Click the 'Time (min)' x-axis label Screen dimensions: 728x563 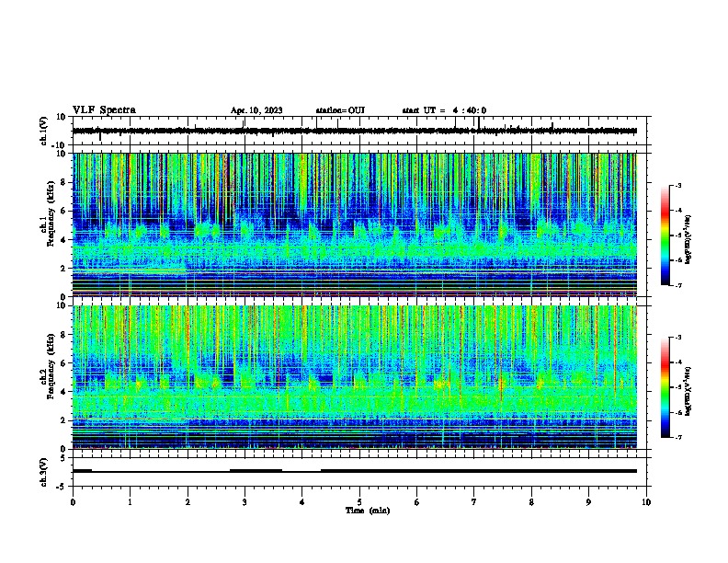coord(368,511)
